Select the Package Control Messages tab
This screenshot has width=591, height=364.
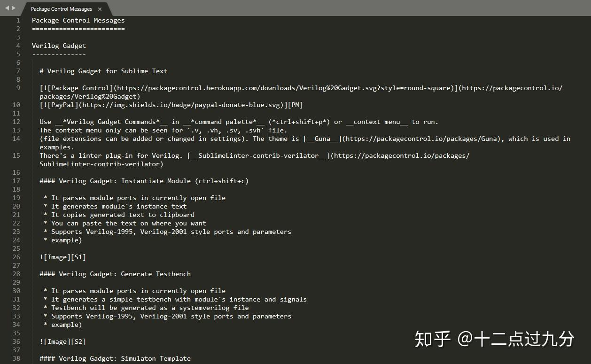[x=61, y=8]
